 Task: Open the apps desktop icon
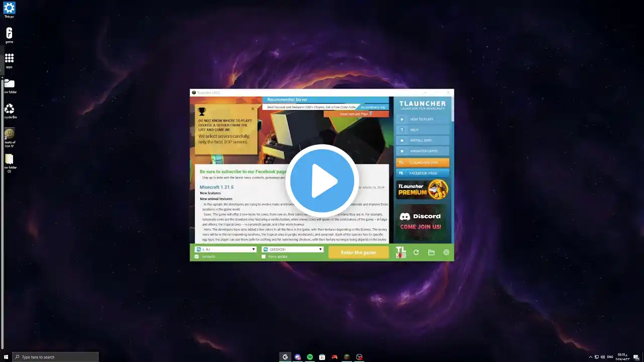(9, 60)
